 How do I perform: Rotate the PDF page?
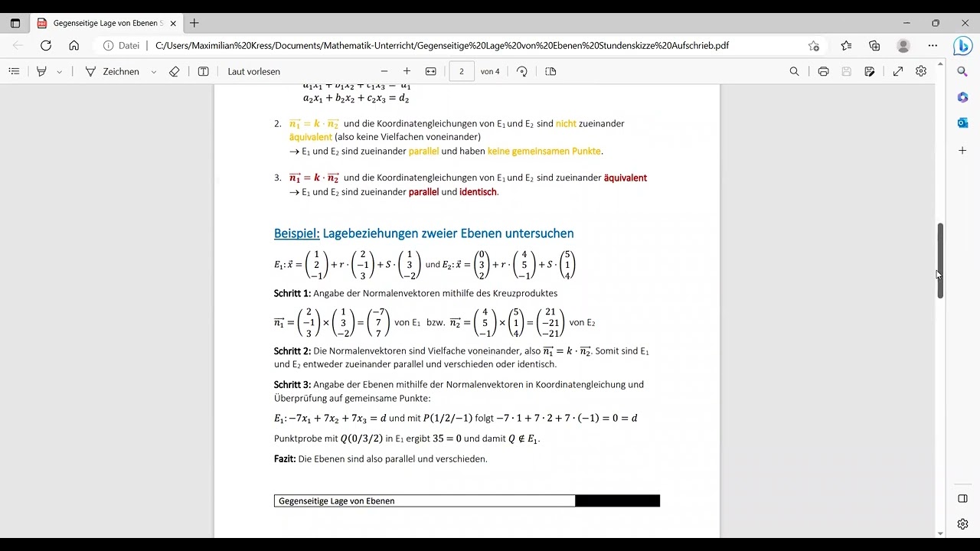tap(522, 71)
